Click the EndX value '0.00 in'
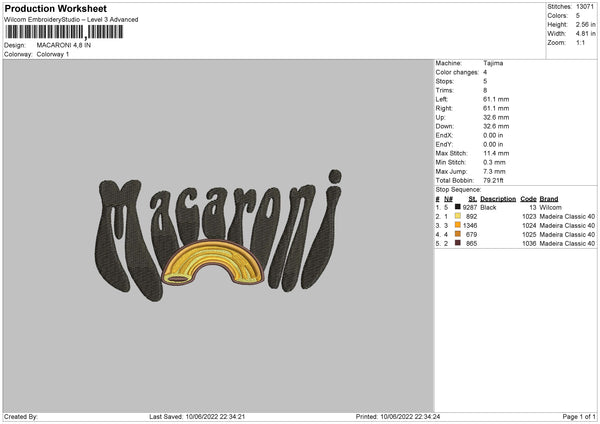The image size is (600, 424). 493,135
